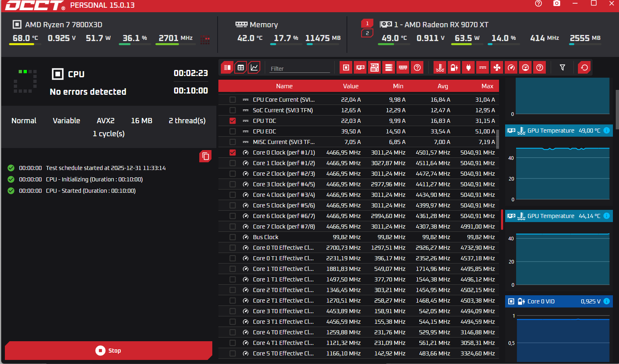
Task: Click the Core 4 T0 Effective Clock row name
Action: click(x=283, y=332)
